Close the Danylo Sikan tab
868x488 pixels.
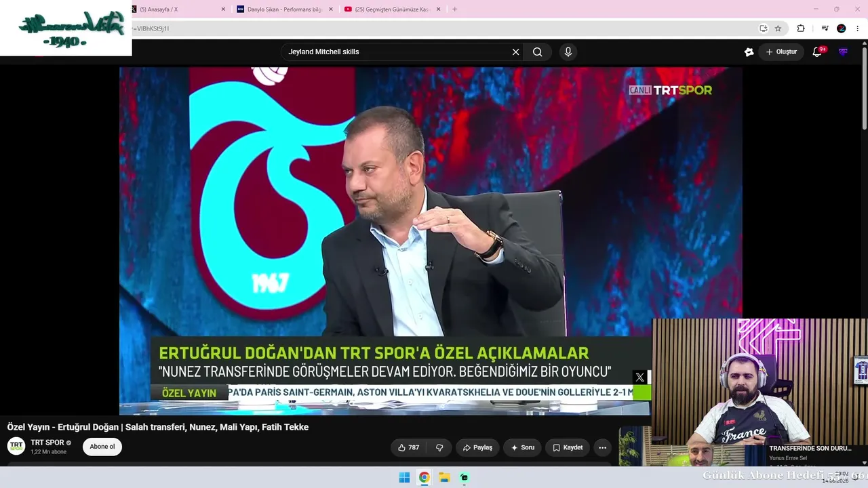click(x=331, y=9)
